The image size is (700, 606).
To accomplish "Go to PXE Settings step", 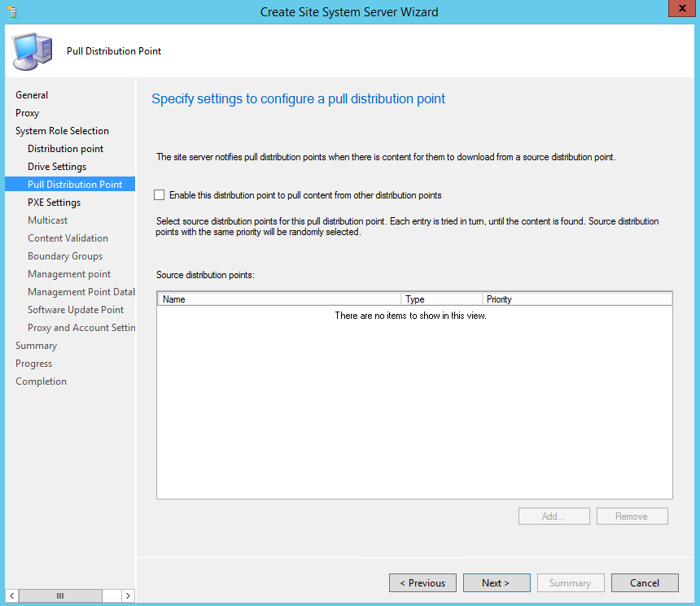I will point(54,203).
